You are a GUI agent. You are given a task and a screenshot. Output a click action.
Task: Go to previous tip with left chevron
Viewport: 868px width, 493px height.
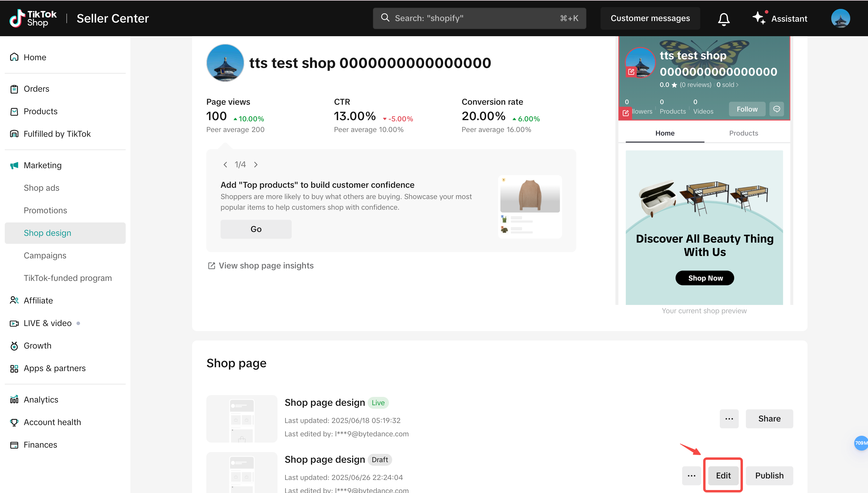(x=225, y=165)
